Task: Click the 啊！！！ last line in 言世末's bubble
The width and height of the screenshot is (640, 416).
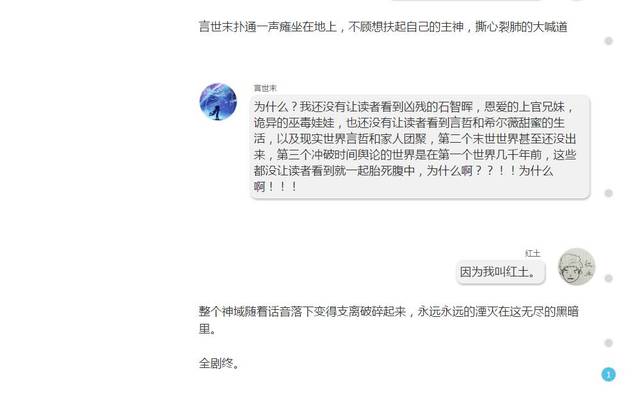Action: [x=275, y=187]
